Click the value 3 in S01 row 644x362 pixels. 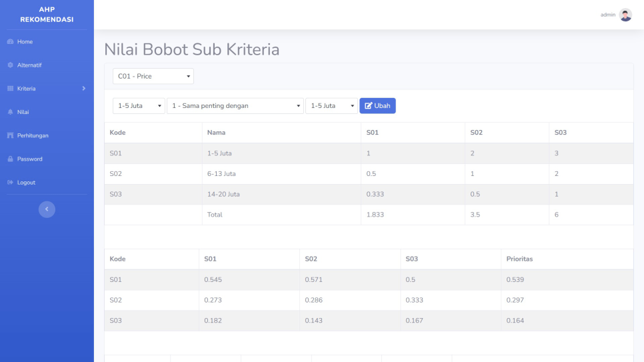557,153
